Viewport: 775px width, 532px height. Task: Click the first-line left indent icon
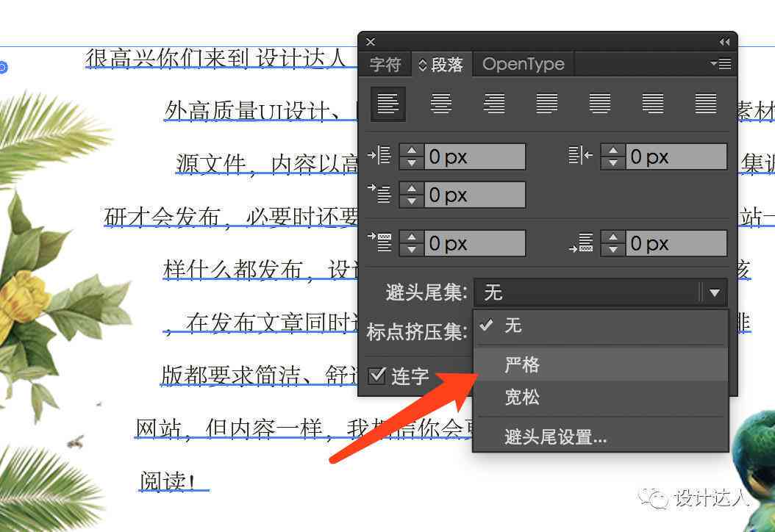click(x=379, y=194)
